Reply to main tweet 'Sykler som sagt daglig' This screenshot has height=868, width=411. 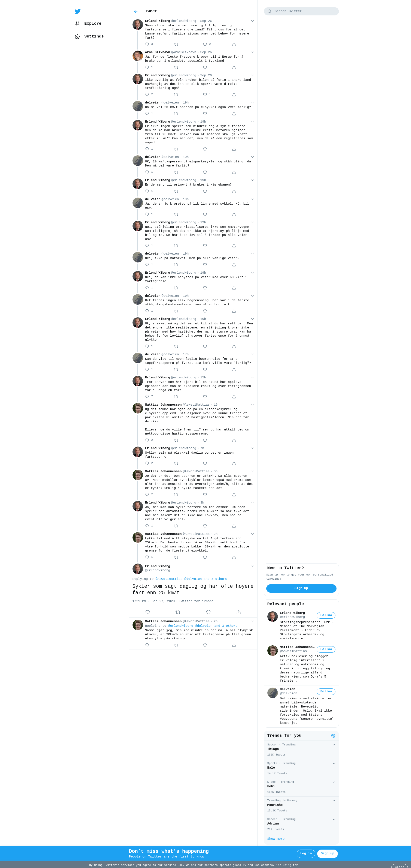coord(147,612)
